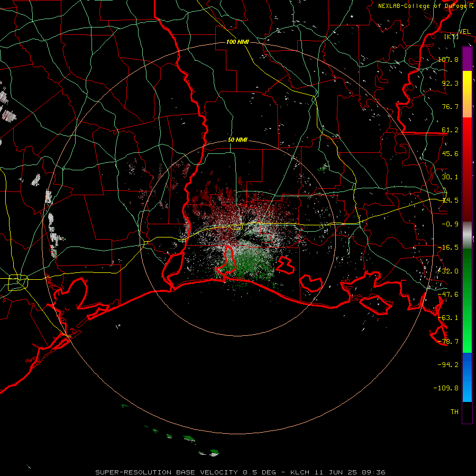Click the light blue color bar segment

tap(467, 389)
